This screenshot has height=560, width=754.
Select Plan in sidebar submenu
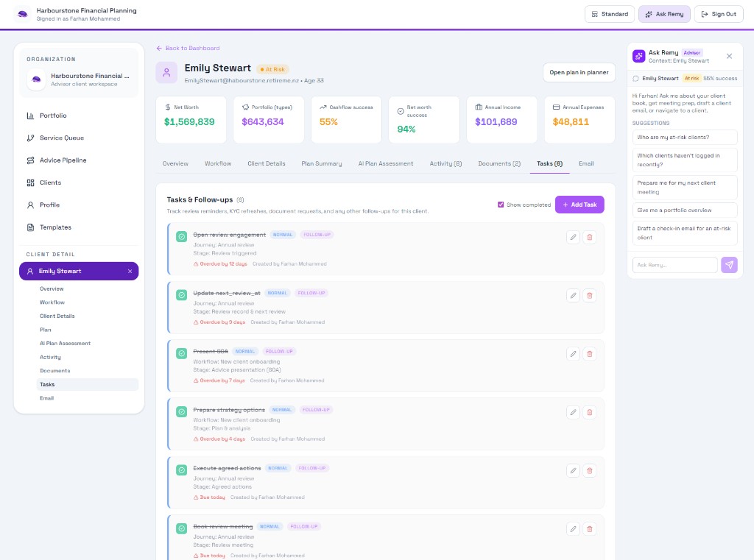tap(87, 330)
